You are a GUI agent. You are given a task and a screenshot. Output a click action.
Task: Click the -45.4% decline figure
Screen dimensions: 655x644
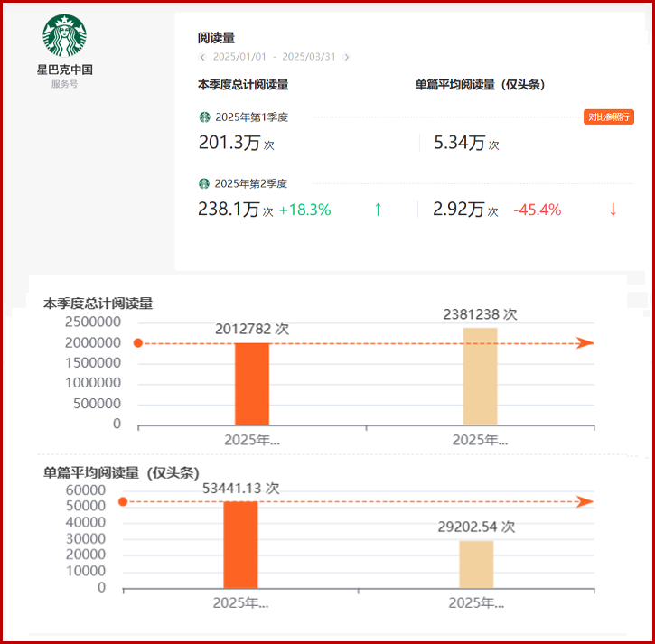[538, 210]
